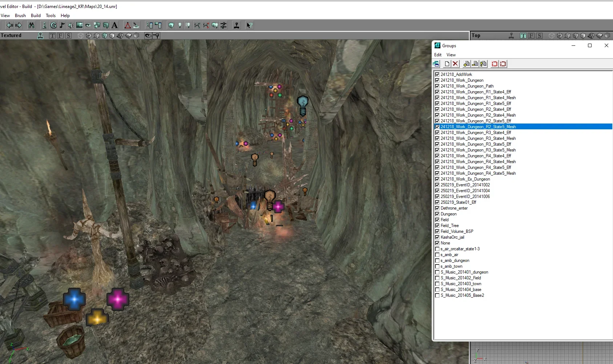Select the large teal light bulb actor

click(303, 105)
